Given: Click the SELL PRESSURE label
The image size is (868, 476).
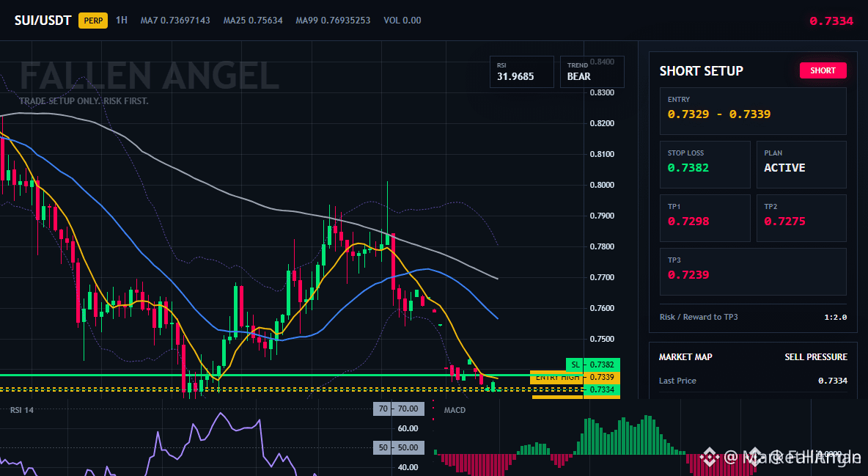Looking at the screenshot, I should [x=816, y=357].
